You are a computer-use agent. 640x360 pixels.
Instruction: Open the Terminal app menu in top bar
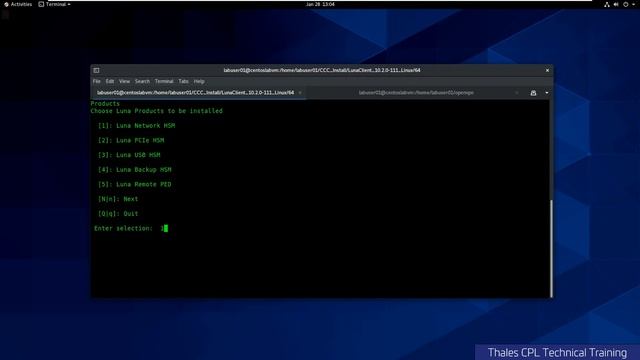54,4
